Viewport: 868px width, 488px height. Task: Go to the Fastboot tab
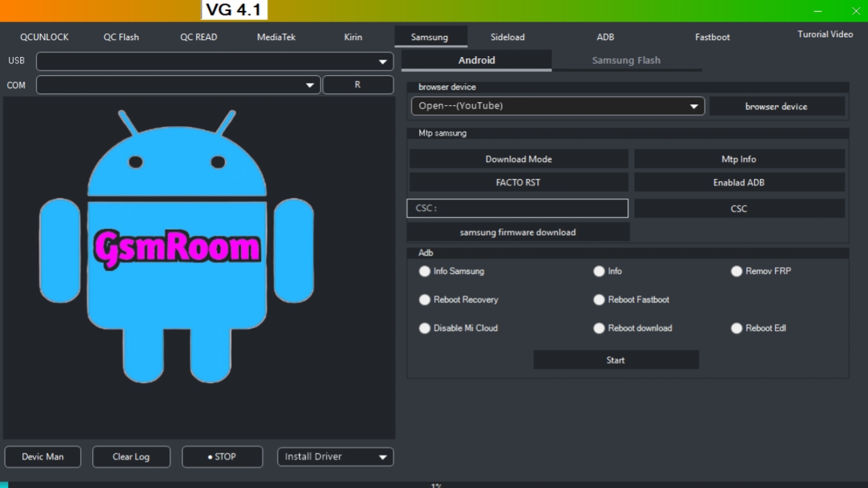tap(712, 37)
